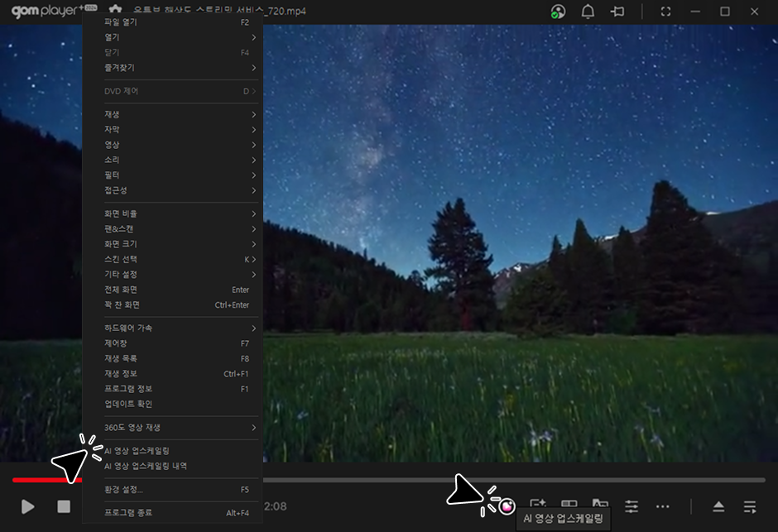The image size is (778, 532).
Task: Enter fullscreen using the title bar icon
Action: [665, 12]
